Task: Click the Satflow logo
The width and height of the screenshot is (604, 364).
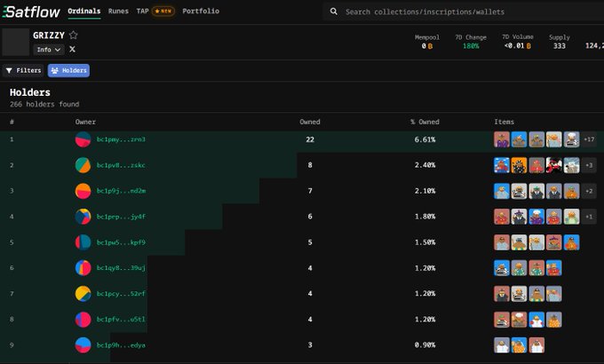Action: click(32, 12)
